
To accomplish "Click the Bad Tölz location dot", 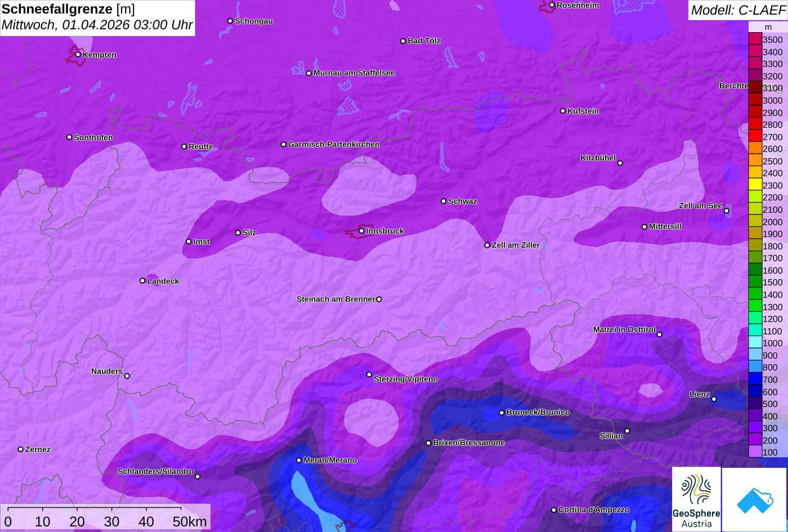I will pos(403,41).
